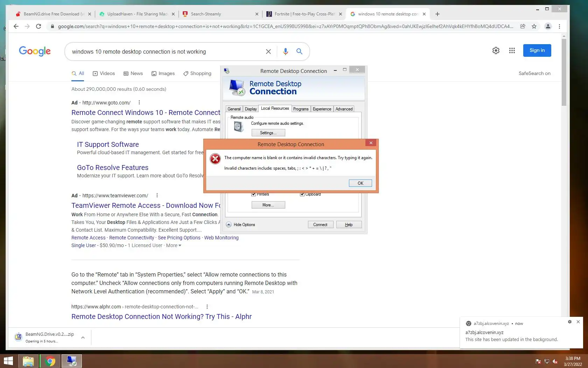Share this page using address bar icon
The image size is (588, 368).
(x=523, y=26)
